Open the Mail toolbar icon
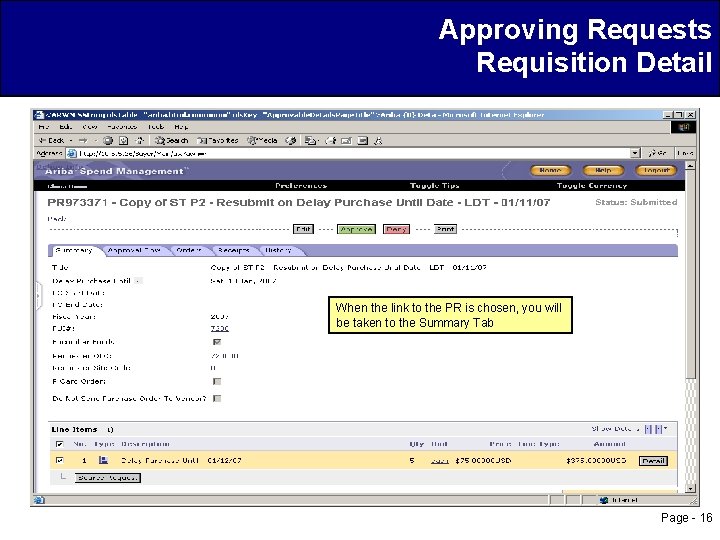 click(x=311, y=141)
